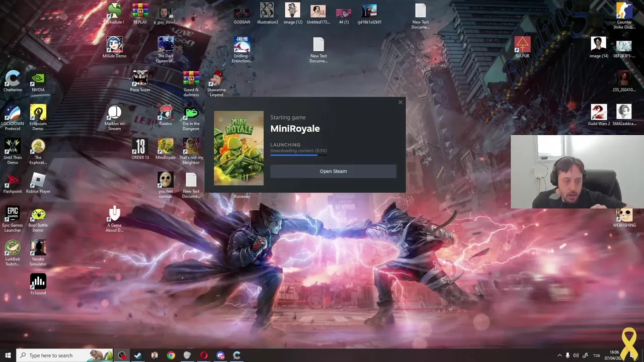Click the download progress bar in launch dialog
Screen dimensions: 644x362
point(298,155)
